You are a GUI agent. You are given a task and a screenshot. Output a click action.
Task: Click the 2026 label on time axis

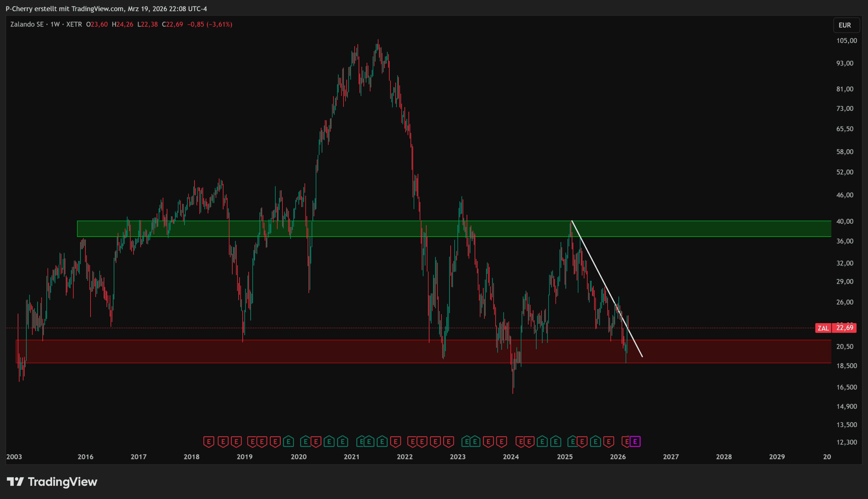coord(618,457)
